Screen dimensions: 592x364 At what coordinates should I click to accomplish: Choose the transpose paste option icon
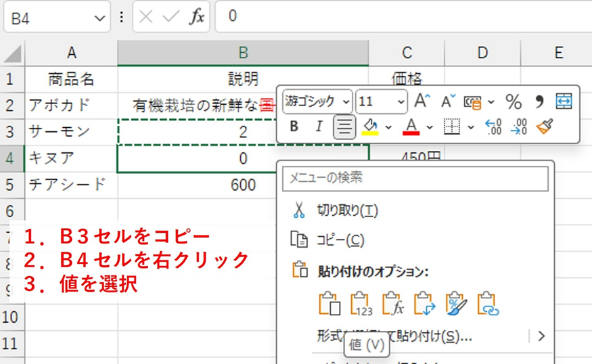click(x=424, y=304)
